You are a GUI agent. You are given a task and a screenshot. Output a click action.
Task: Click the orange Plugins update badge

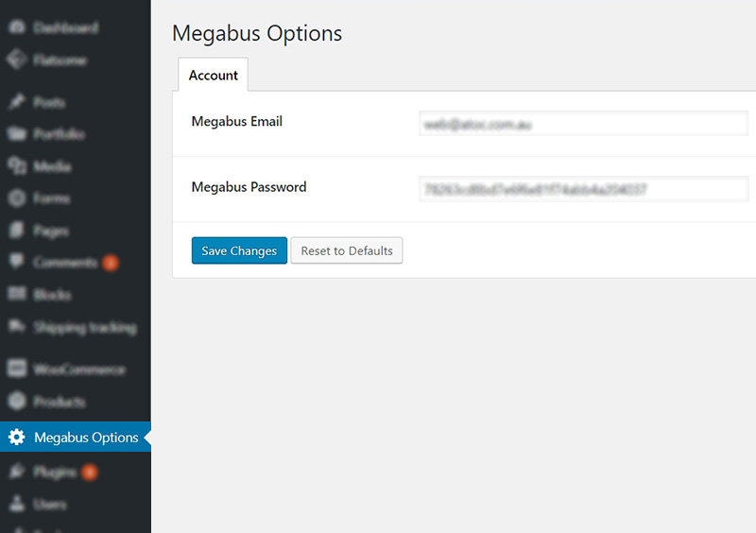point(89,472)
